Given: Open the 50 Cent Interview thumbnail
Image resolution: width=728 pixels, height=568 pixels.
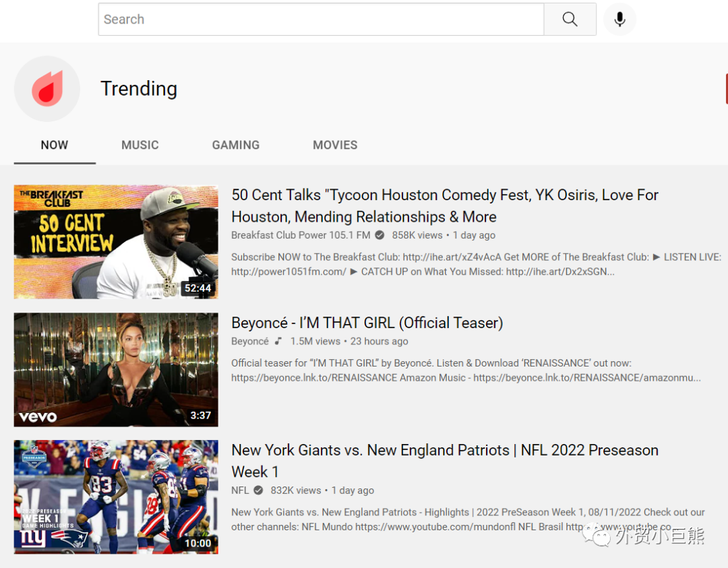Looking at the screenshot, I should (116, 242).
